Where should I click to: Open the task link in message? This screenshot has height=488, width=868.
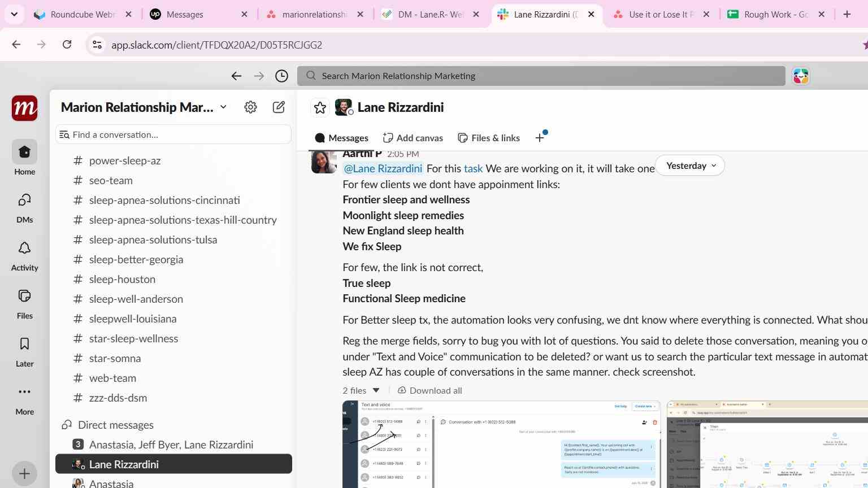(473, 168)
